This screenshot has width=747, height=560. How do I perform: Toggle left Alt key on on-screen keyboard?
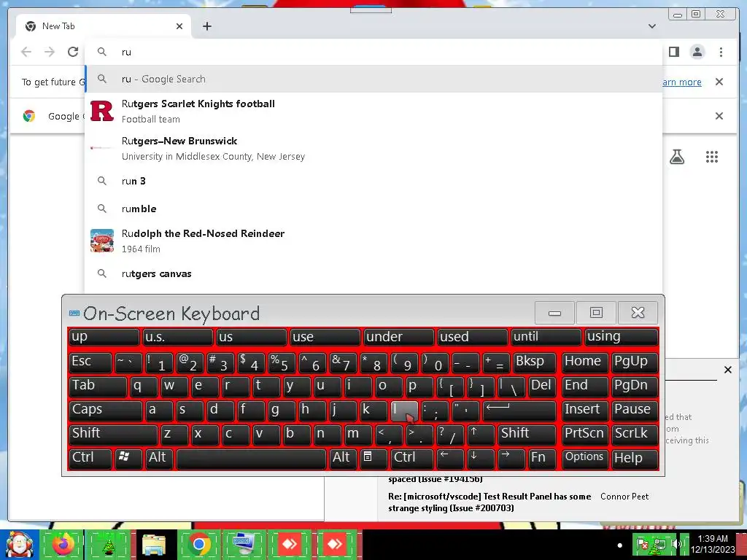coord(160,458)
